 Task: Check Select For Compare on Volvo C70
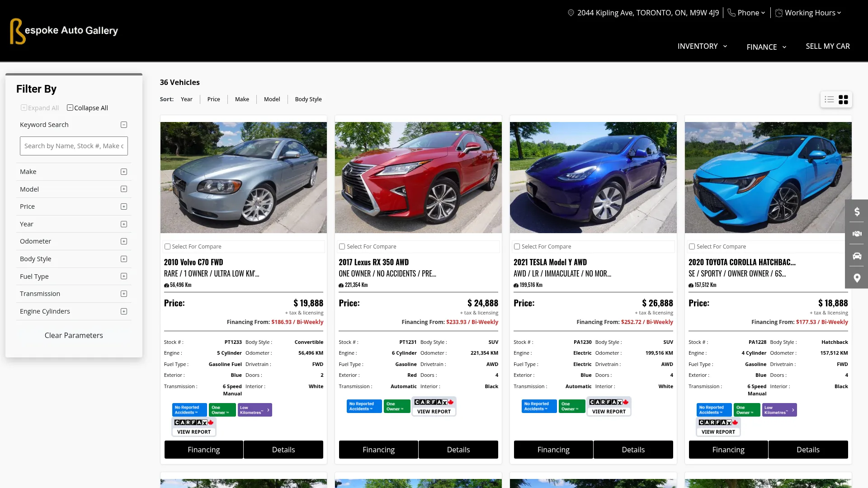click(167, 247)
